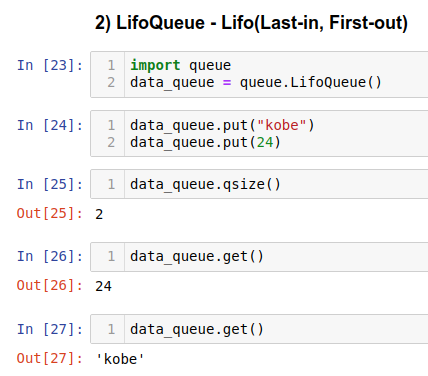This screenshot has width=428, height=376.
Task: Click the Out[26]: prompt label
Action: coord(50,286)
